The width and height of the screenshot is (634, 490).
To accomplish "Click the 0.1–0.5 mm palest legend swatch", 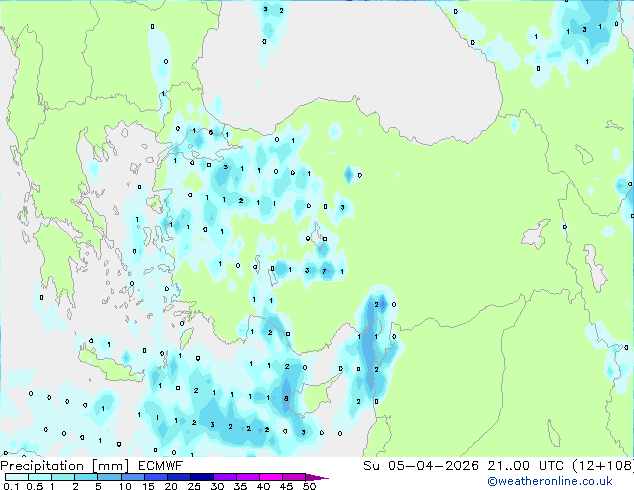I will click(17, 477).
